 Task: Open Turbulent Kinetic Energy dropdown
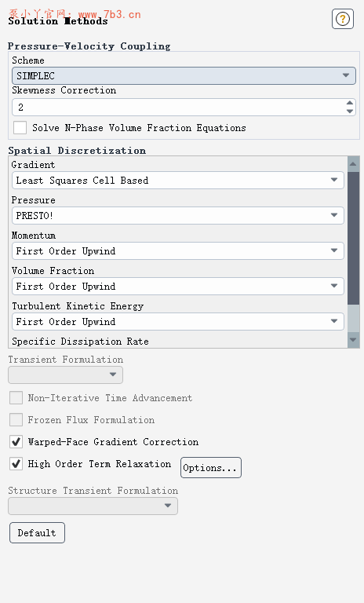click(x=178, y=322)
